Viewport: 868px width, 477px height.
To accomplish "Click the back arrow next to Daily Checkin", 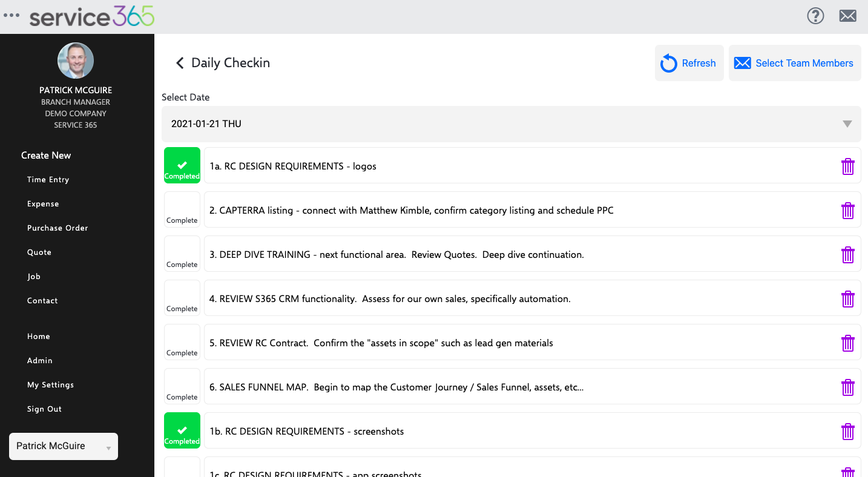I will click(179, 62).
